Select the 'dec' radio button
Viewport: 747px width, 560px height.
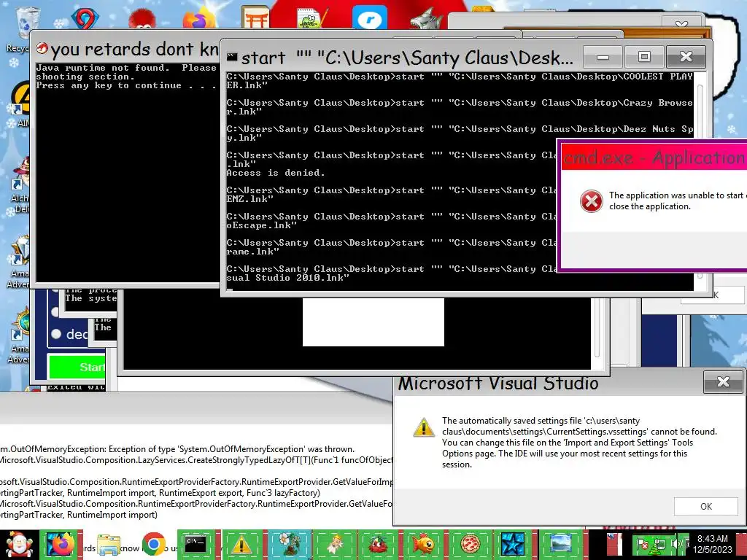(x=56, y=334)
